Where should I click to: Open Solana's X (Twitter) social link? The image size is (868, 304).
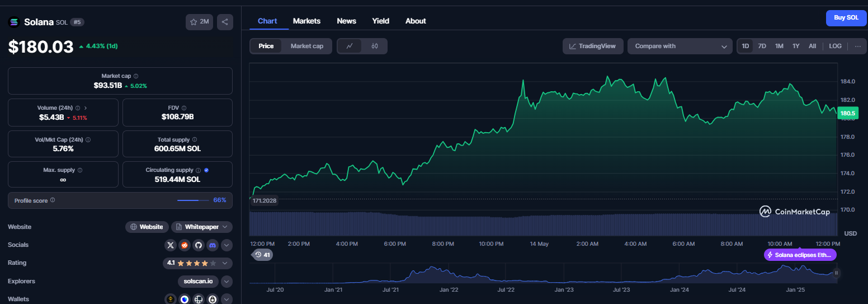[171, 245]
